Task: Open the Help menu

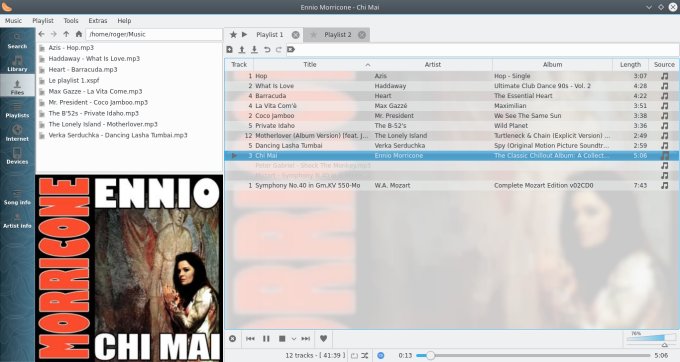Action: tap(124, 20)
